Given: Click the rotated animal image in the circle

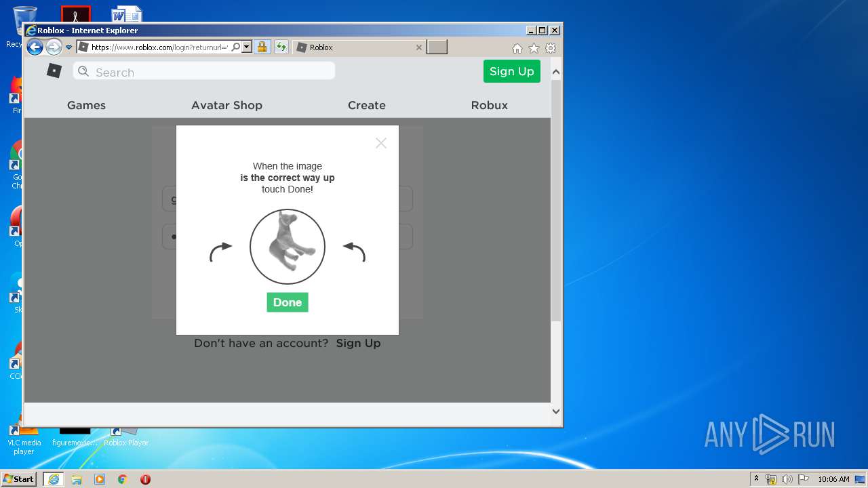Looking at the screenshot, I should 288,247.
